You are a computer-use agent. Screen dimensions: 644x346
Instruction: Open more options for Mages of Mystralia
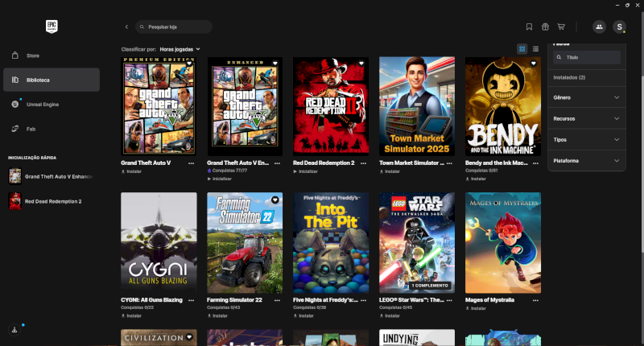click(535, 300)
